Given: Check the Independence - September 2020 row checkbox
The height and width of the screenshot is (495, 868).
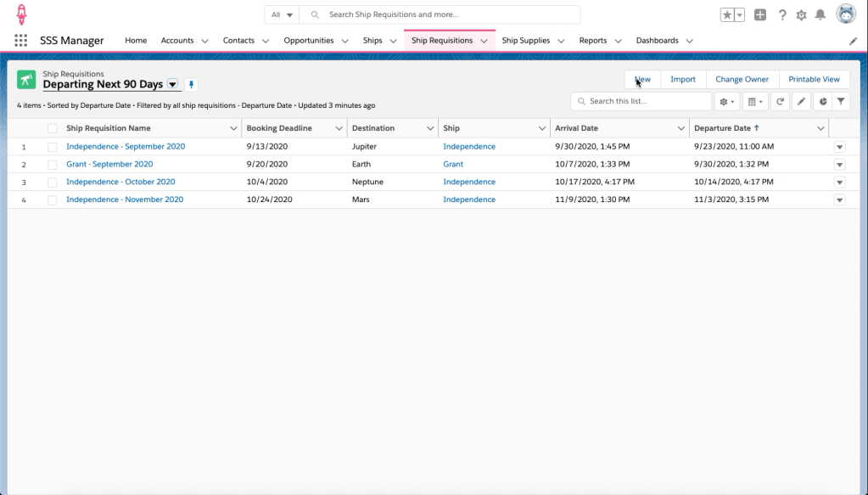Looking at the screenshot, I should pyautogui.click(x=53, y=147).
